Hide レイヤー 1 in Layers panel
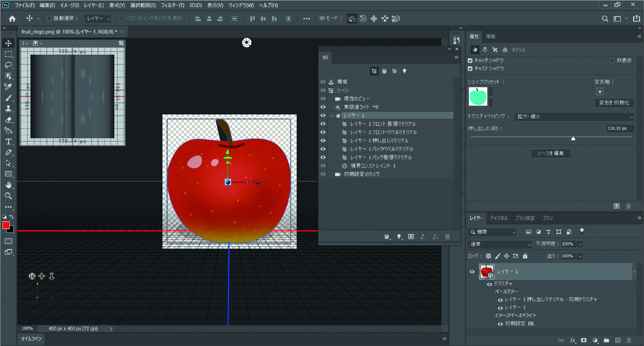Viewport: 644px width, 346px height. pyautogui.click(x=472, y=272)
